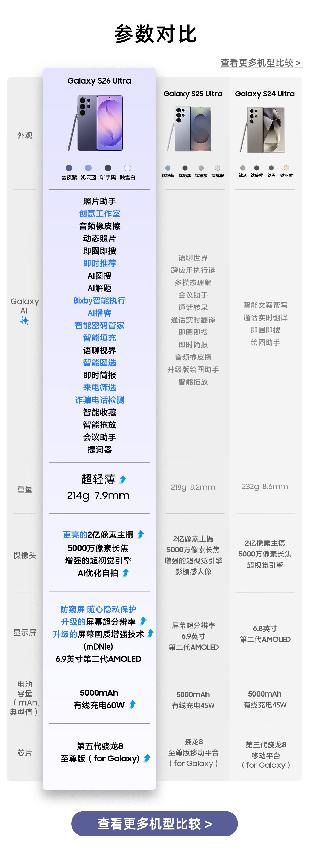
Task: Click the arrow beside 升级的屏幕超分辨率
Action: click(143, 621)
